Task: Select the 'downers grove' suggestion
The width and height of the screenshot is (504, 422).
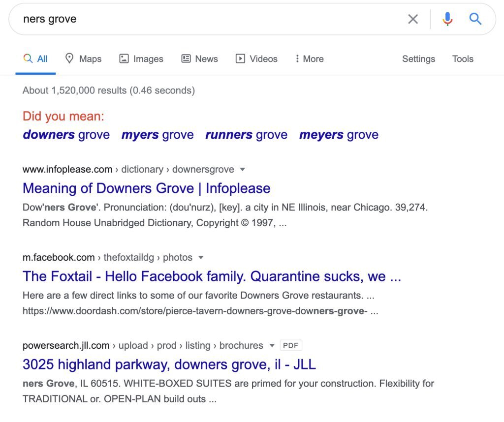Action: (x=66, y=135)
